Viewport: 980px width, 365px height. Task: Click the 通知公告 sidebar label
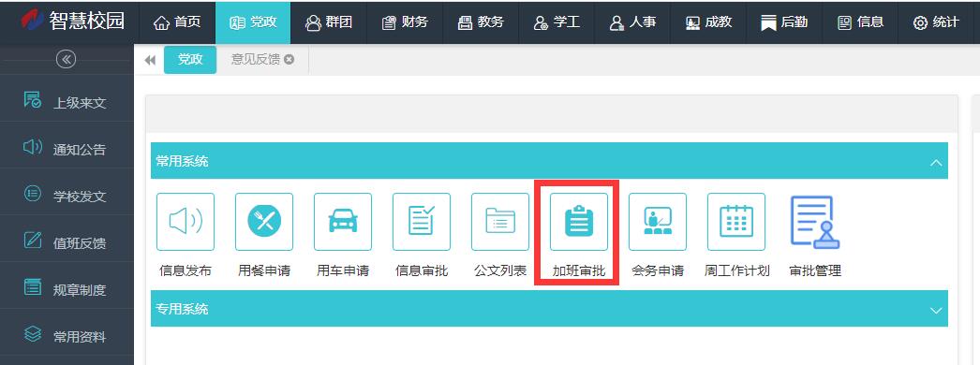point(80,150)
